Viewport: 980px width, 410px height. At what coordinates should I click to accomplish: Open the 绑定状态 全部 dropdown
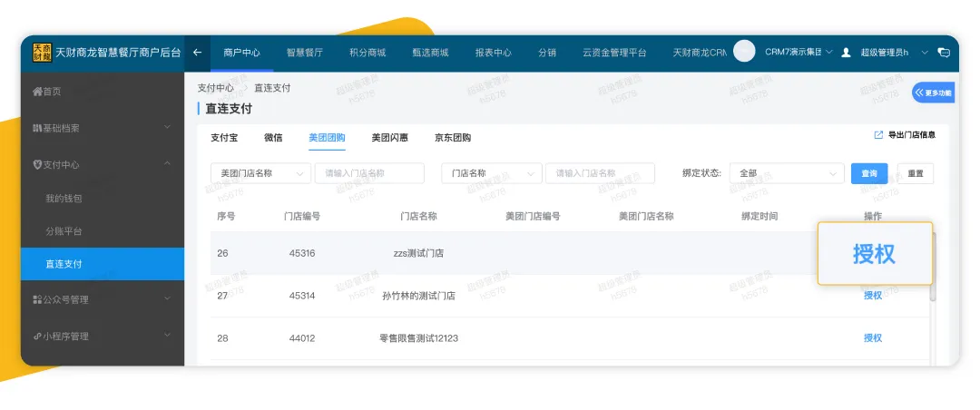788,173
